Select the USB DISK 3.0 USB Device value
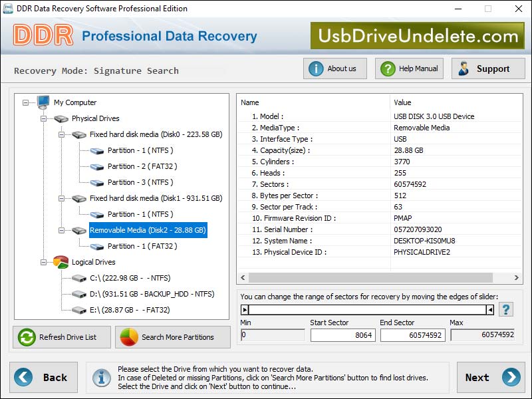Image resolution: width=532 pixels, height=399 pixels. (434, 116)
